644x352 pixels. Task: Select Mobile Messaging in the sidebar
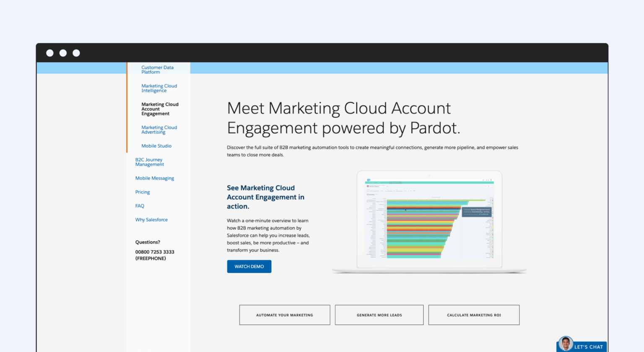[154, 178]
